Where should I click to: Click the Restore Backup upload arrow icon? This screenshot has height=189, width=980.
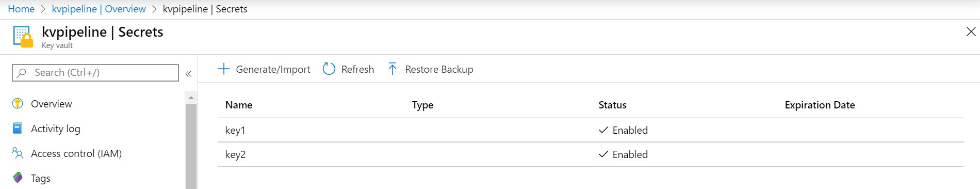[x=393, y=69]
